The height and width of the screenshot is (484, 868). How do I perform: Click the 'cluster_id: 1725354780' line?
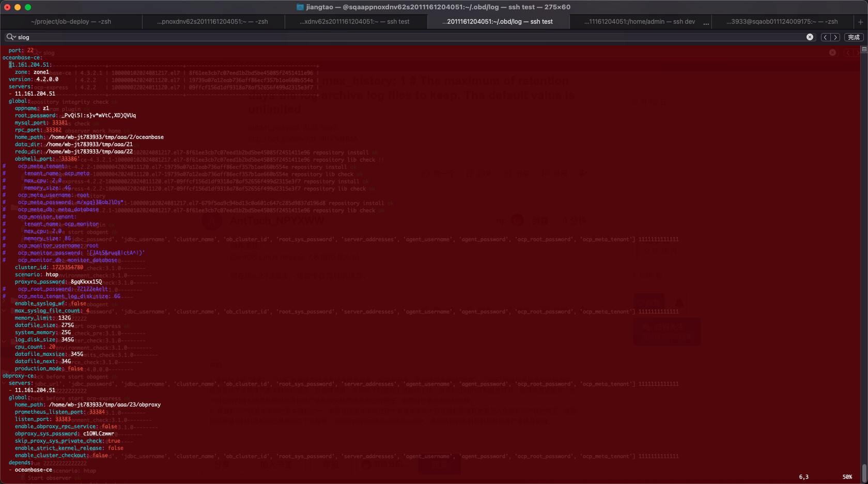tap(49, 268)
